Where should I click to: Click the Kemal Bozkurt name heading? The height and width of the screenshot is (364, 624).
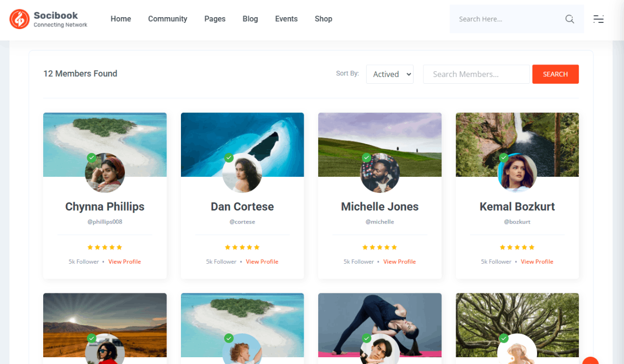pos(517,206)
